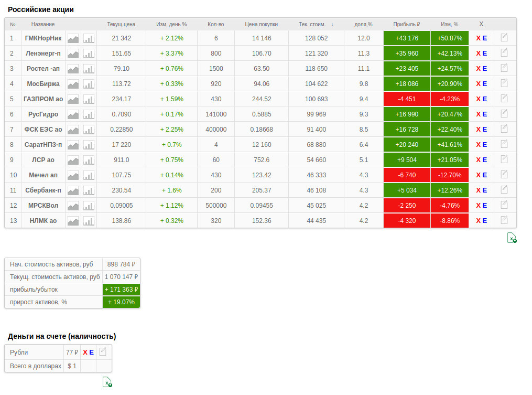Sort by Прибыль ₽ column header
532x395 pixels.
[x=406, y=24]
